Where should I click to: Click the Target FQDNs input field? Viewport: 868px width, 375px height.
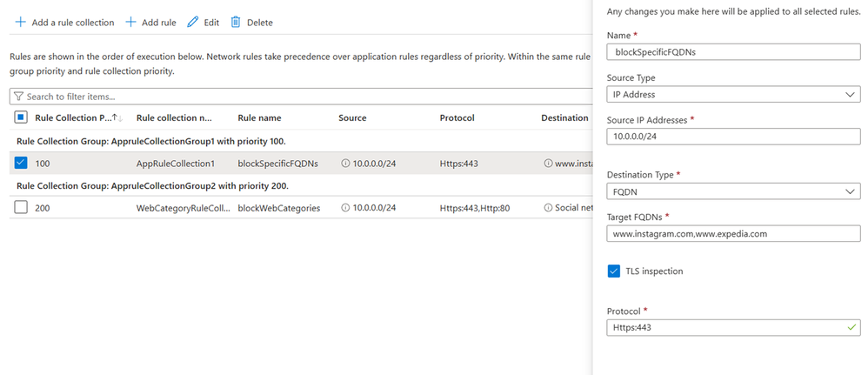(733, 233)
